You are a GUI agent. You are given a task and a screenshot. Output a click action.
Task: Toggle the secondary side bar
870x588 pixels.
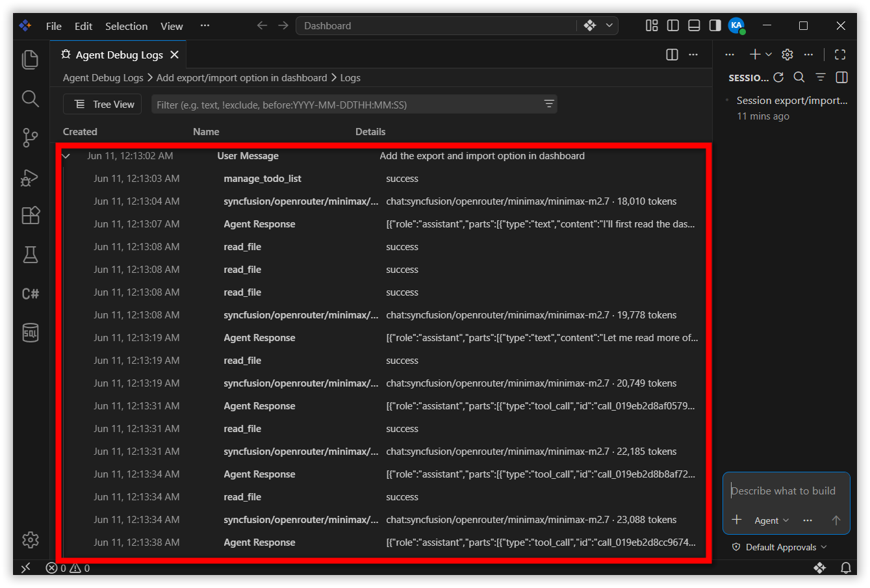pyautogui.click(x=715, y=25)
